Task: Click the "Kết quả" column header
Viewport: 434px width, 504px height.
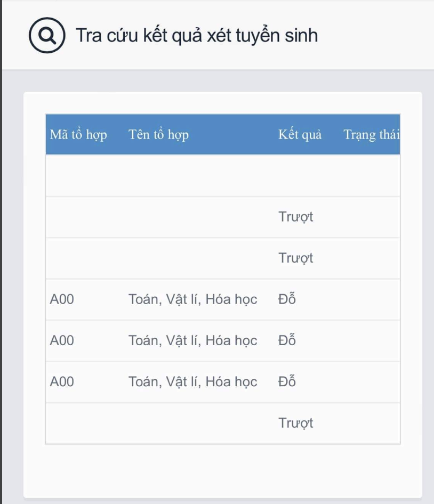Action: point(300,135)
